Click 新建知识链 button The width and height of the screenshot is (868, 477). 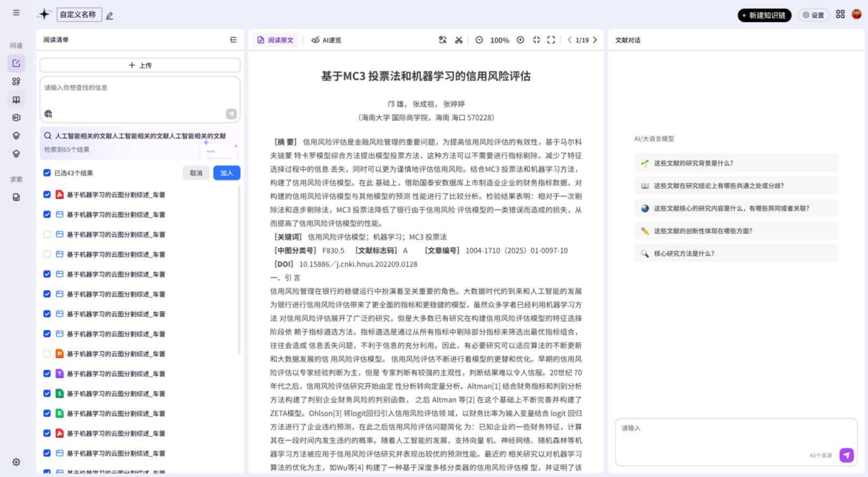(x=765, y=15)
